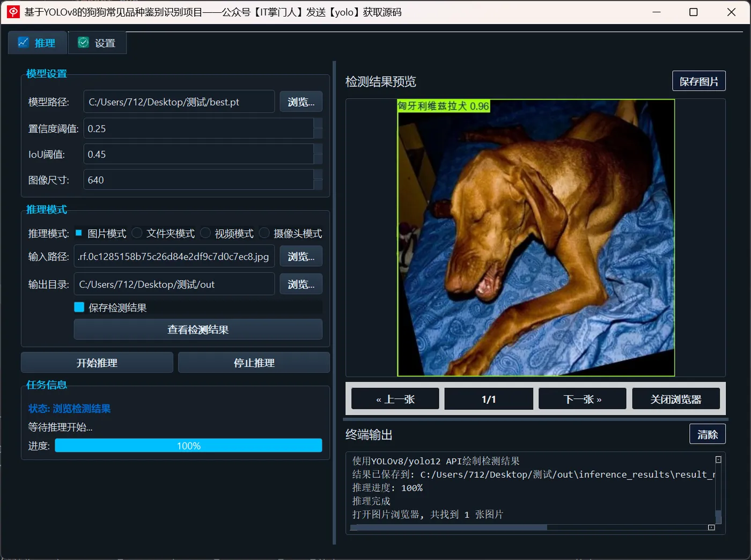
Task: Open the 设置 tab
Action: click(97, 43)
